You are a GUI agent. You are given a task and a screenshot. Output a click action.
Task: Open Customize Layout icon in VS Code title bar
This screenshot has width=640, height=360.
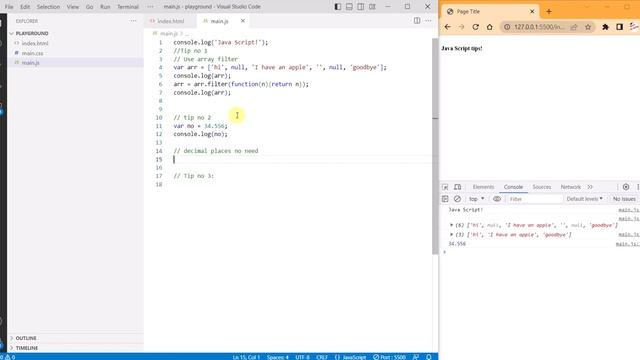pyautogui.click(x=372, y=7)
